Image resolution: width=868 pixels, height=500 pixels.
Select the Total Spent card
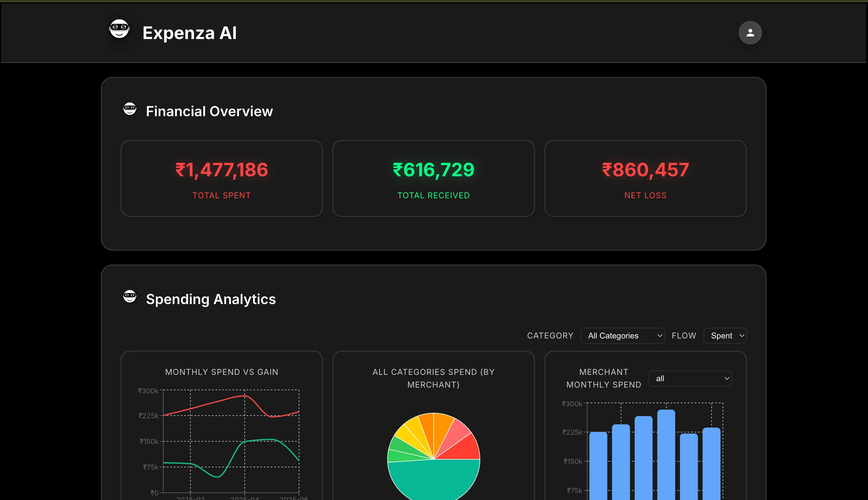coord(222,179)
